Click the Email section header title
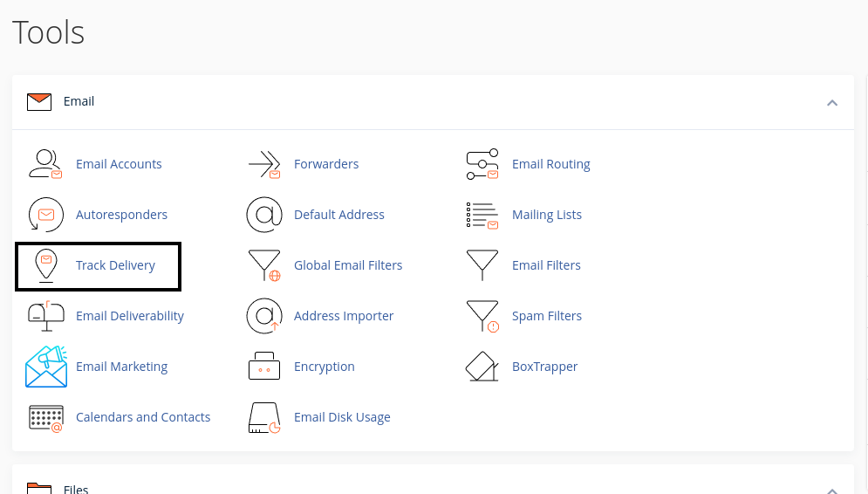The width and height of the screenshot is (868, 494). pos(79,101)
